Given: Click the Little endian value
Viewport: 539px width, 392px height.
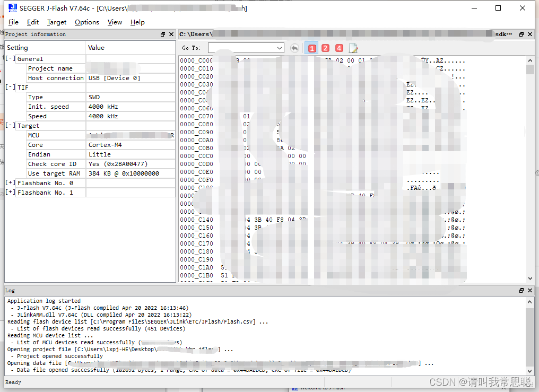Looking at the screenshot, I should click(x=100, y=154).
